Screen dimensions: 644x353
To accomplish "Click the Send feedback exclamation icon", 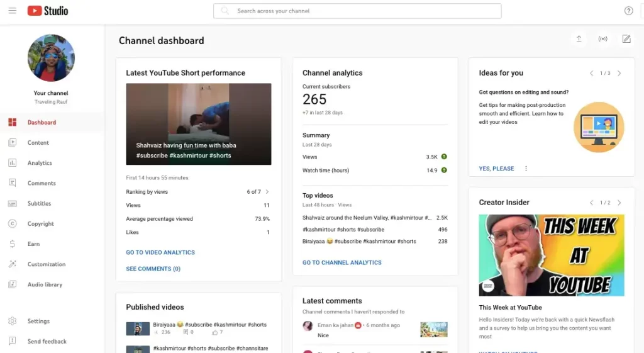I will point(13,341).
